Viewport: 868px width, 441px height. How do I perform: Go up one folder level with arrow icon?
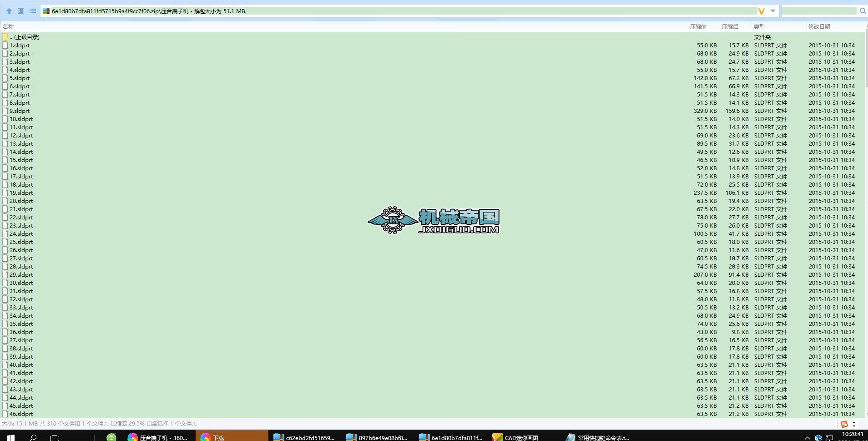[9, 11]
